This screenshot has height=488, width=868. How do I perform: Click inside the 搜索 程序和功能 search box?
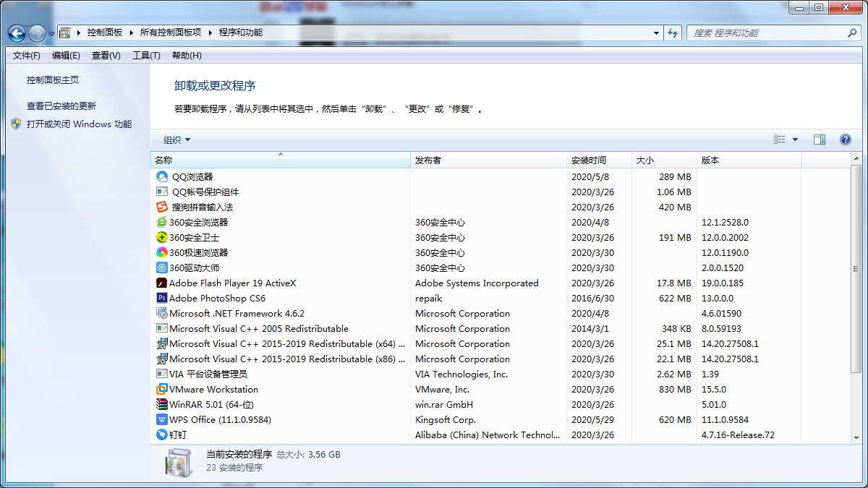[774, 33]
